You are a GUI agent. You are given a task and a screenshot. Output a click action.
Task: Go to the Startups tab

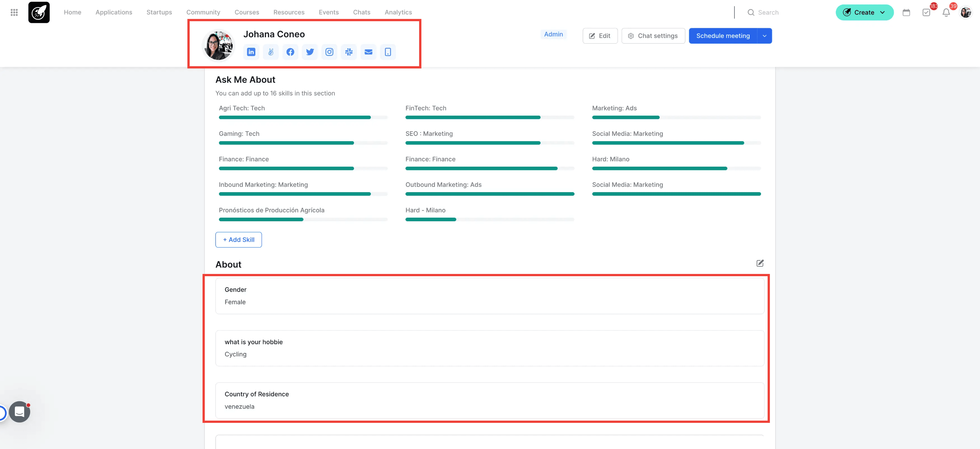159,12
